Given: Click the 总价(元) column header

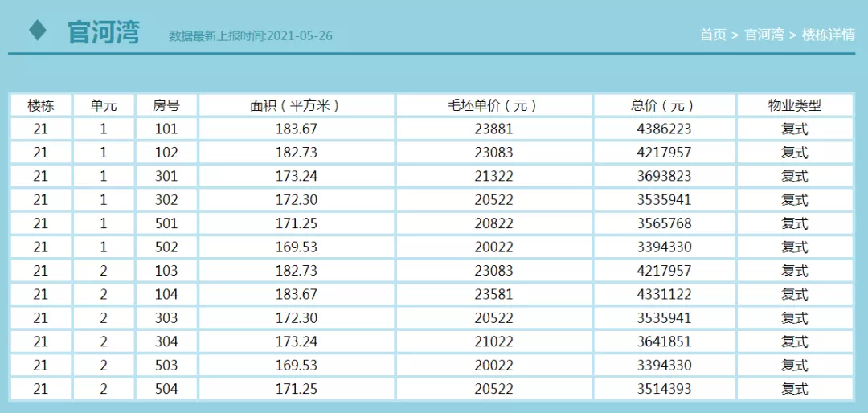Looking at the screenshot, I should coord(665,105).
